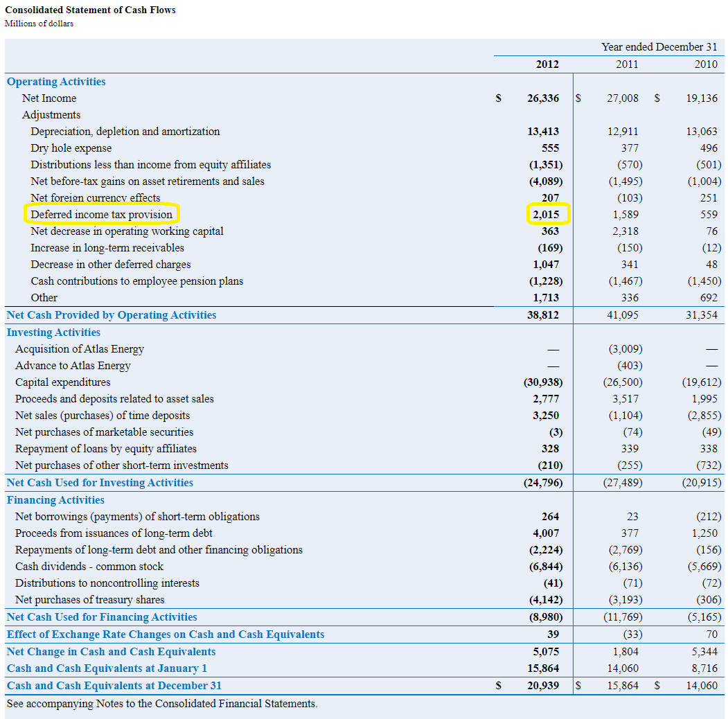Click Net Cash Used for Financing Activities label
Image resolution: width=728 pixels, height=719 pixels.
click(102, 617)
